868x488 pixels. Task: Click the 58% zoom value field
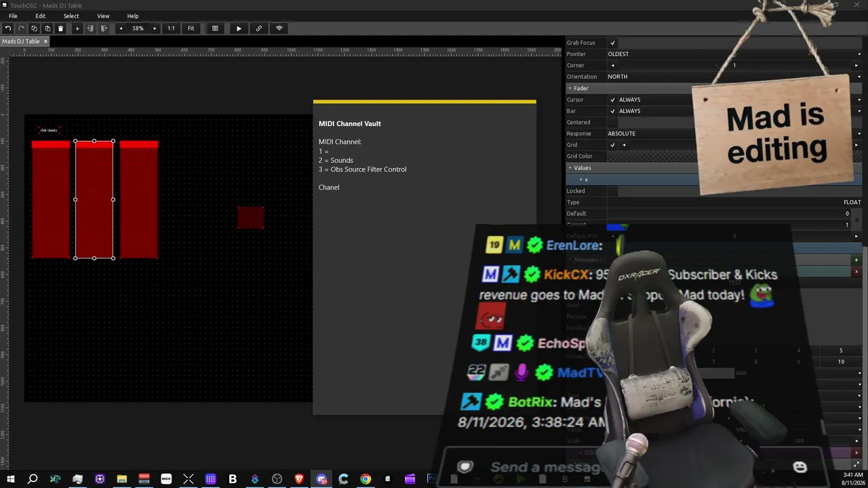click(138, 28)
